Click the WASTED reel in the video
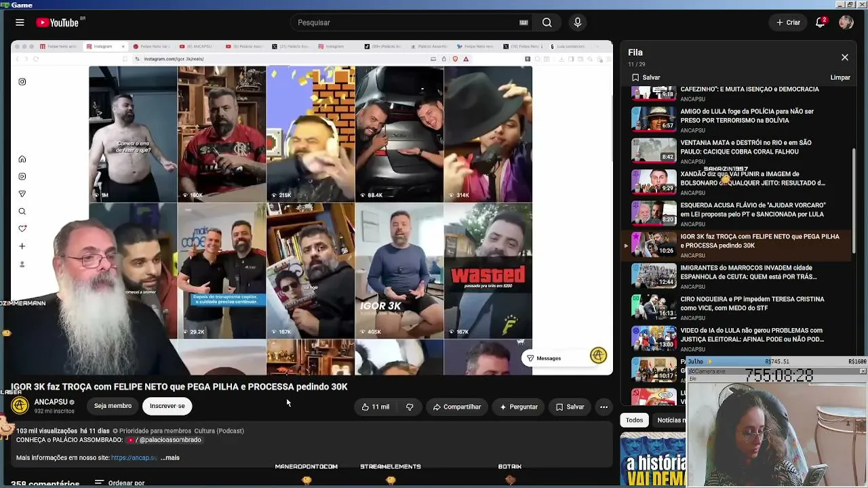The height and width of the screenshot is (488, 868). tap(488, 271)
